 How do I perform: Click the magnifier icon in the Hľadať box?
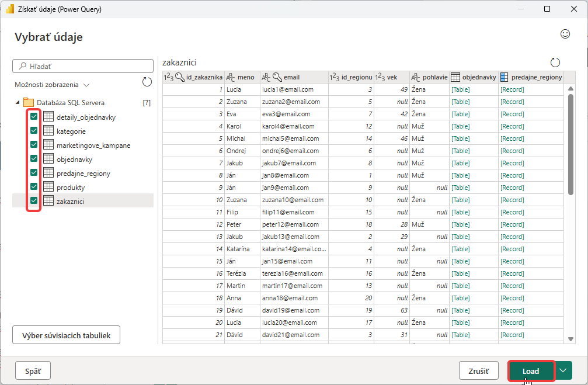click(x=23, y=66)
